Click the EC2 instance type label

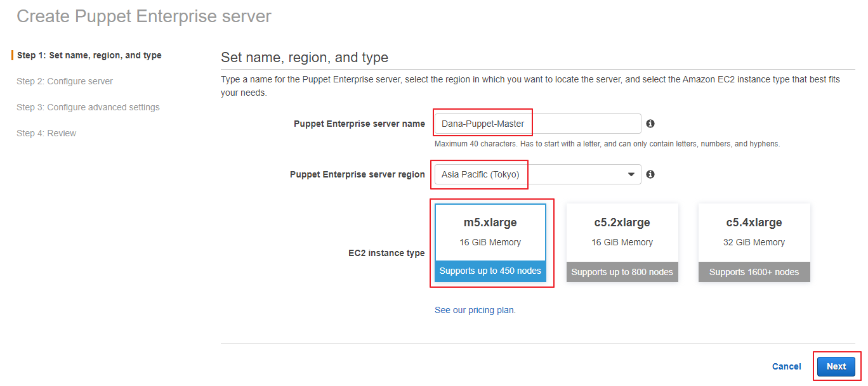click(x=386, y=253)
